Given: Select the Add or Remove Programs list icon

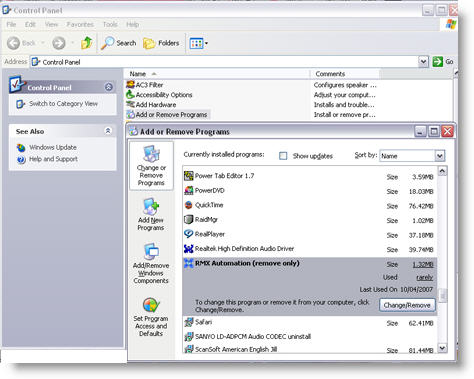Looking at the screenshot, I should (x=130, y=114).
